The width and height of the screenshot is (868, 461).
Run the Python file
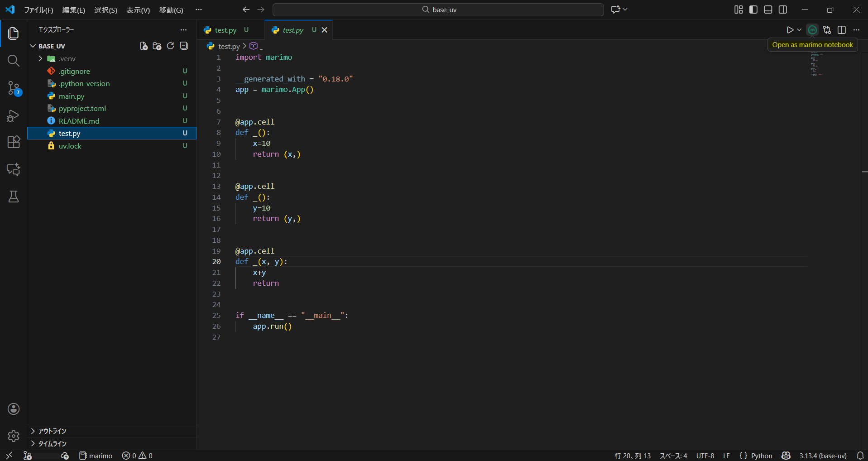click(790, 29)
